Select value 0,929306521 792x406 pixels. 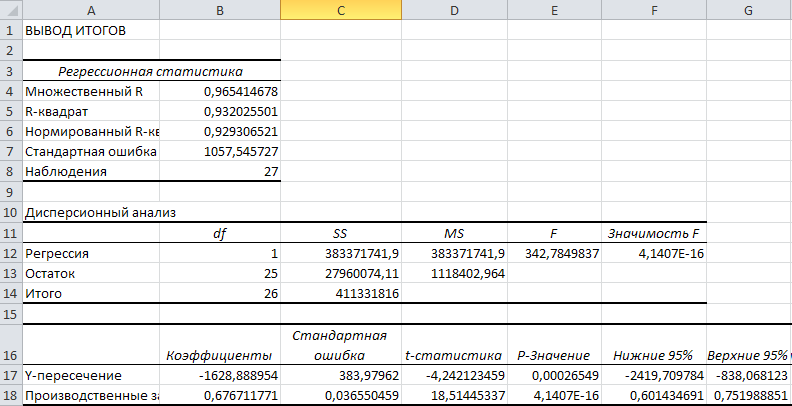[x=220, y=131]
